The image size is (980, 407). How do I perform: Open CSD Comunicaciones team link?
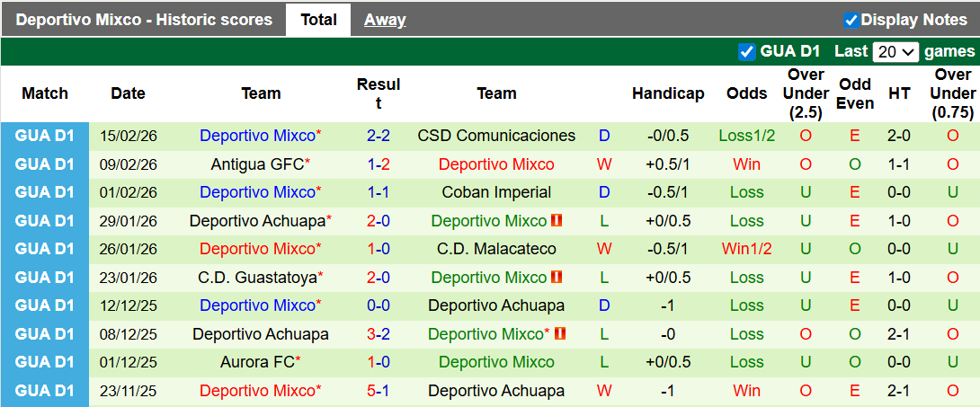[x=496, y=136]
